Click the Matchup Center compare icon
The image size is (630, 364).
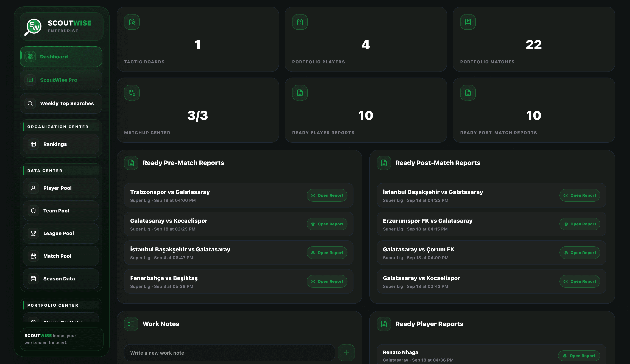(132, 93)
